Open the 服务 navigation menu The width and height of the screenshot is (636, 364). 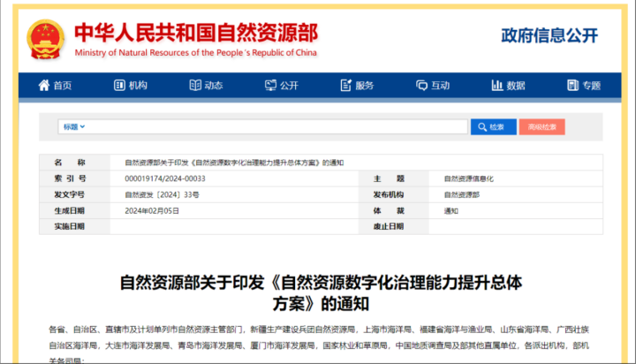pyautogui.click(x=364, y=86)
